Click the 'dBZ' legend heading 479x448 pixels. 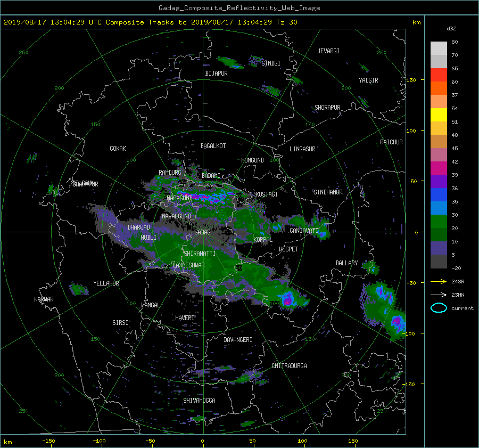point(451,29)
